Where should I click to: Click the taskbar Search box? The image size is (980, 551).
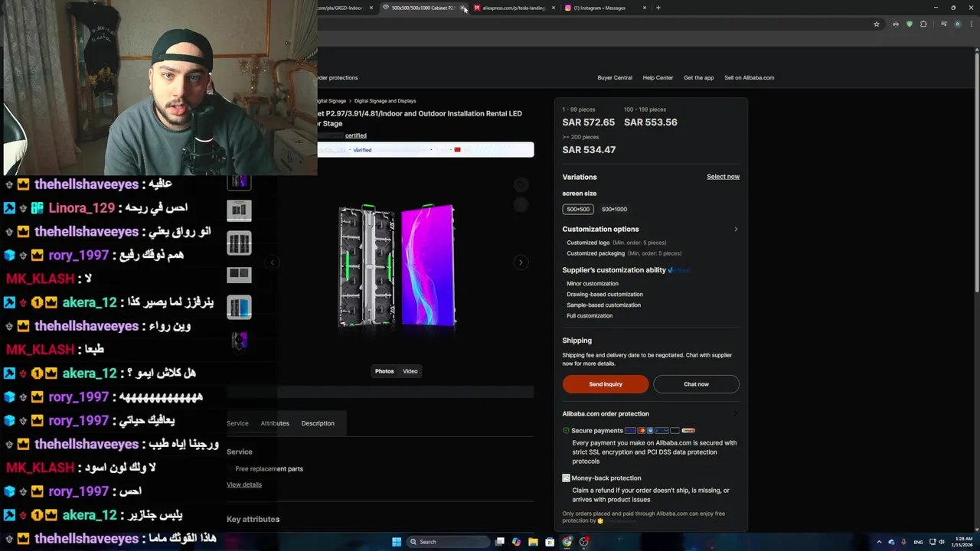point(448,542)
